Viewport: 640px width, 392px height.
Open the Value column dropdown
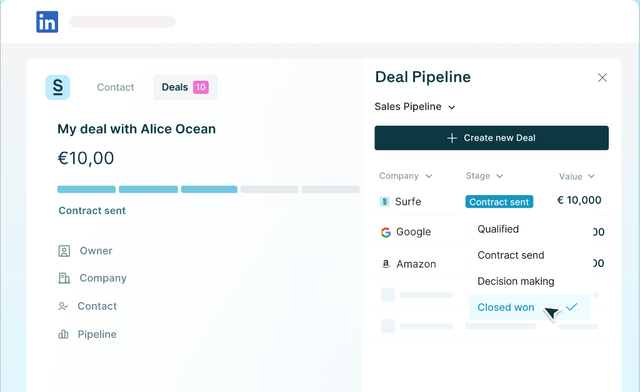click(591, 176)
